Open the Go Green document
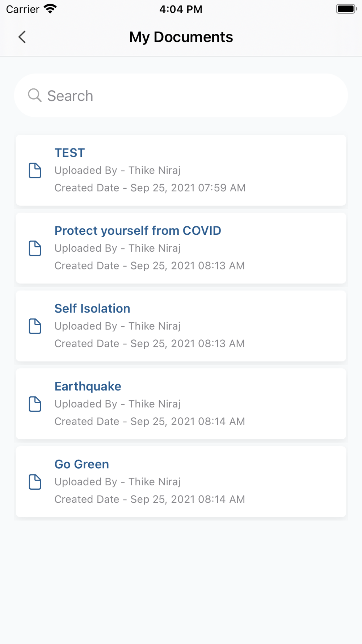Screen dimensions: 362x644 82,464
